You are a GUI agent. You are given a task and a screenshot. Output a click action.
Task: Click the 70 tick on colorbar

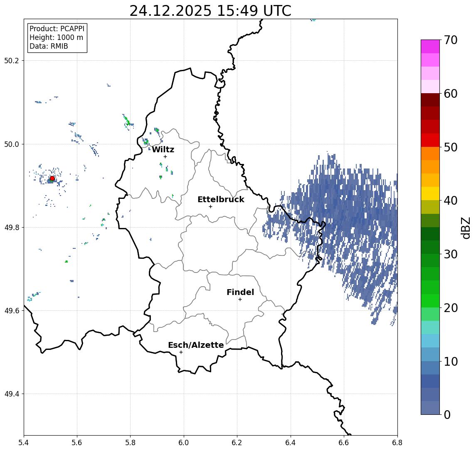pyautogui.click(x=451, y=40)
